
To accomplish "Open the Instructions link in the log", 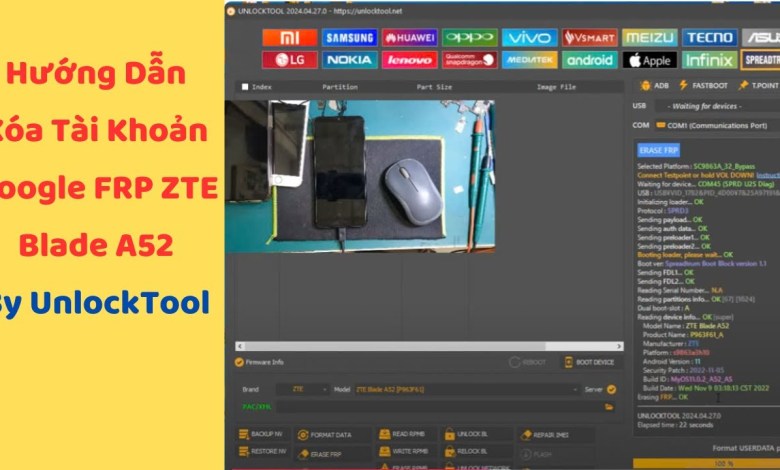I will point(768,175).
